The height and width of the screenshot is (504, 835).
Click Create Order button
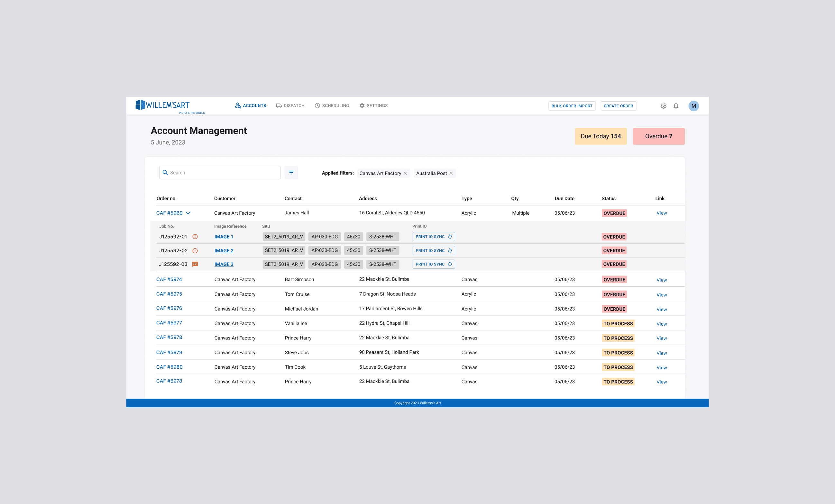[618, 106]
